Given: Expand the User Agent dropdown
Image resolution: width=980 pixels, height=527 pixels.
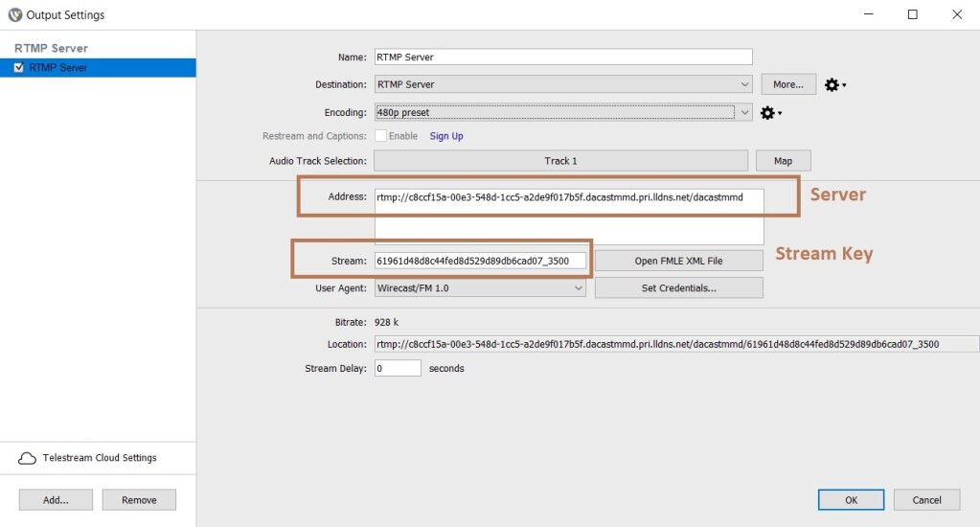Looking at the screenshot, I should [579, 288].
